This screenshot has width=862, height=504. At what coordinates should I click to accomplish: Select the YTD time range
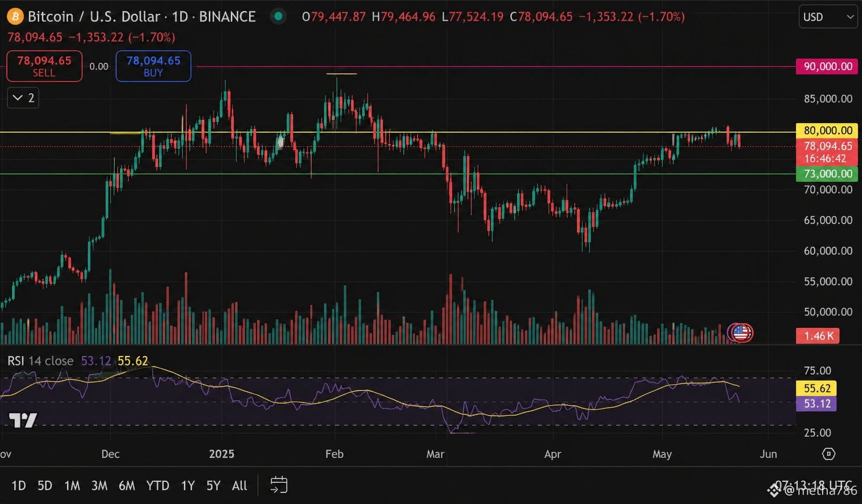[x=158, y=486]
